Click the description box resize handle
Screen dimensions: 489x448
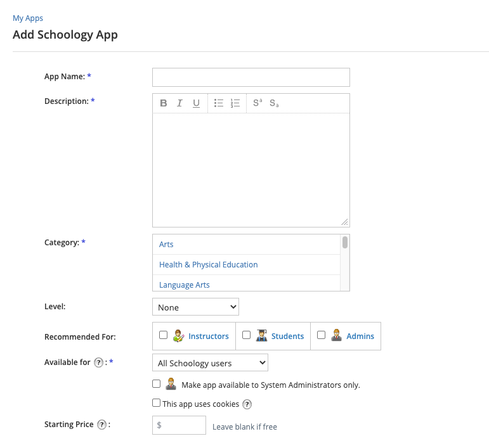point(344,222)
